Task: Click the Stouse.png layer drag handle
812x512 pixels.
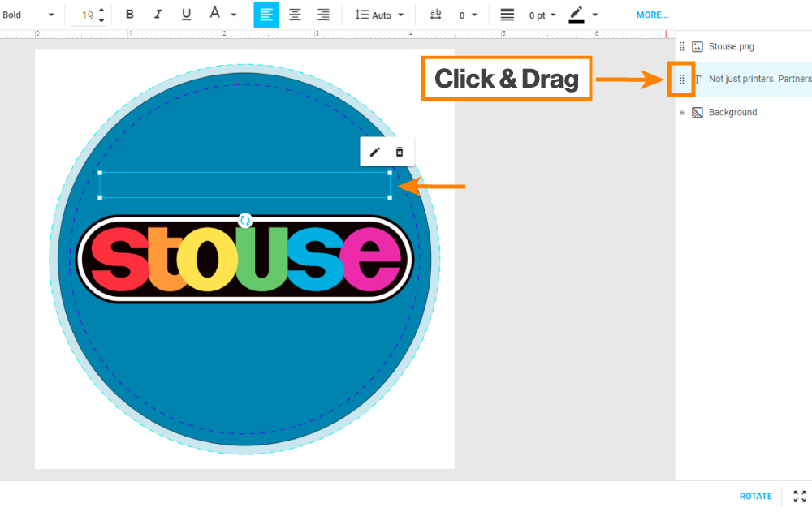Action: click(x=682, y=46)
